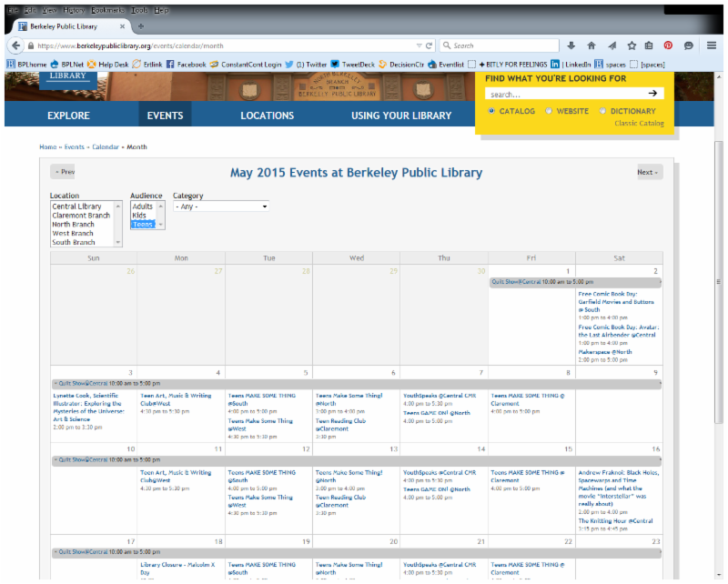Show bookmarks list icon
Image resolution: width=728 pixels, height=584 pixels.
(649, 45)
